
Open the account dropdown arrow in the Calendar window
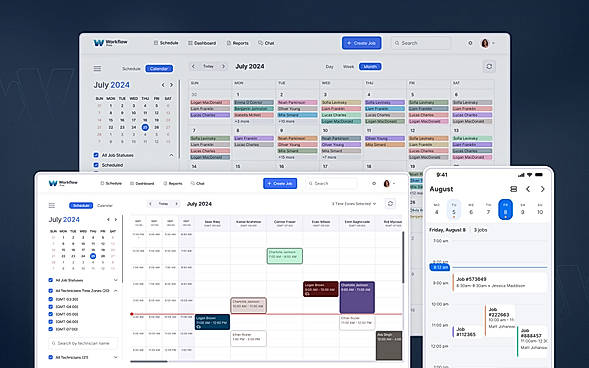tap(493, 43)
